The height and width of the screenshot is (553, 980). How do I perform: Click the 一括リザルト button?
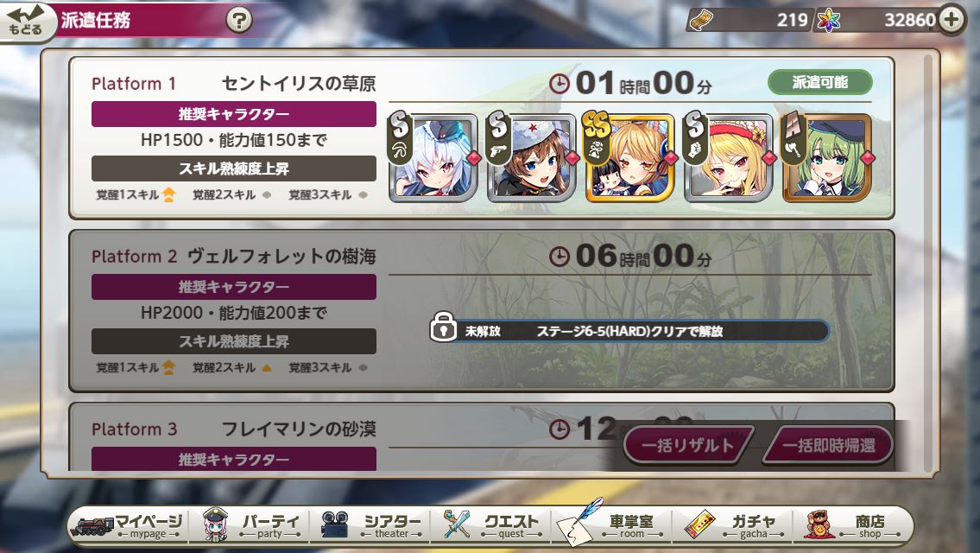[687, 445]
